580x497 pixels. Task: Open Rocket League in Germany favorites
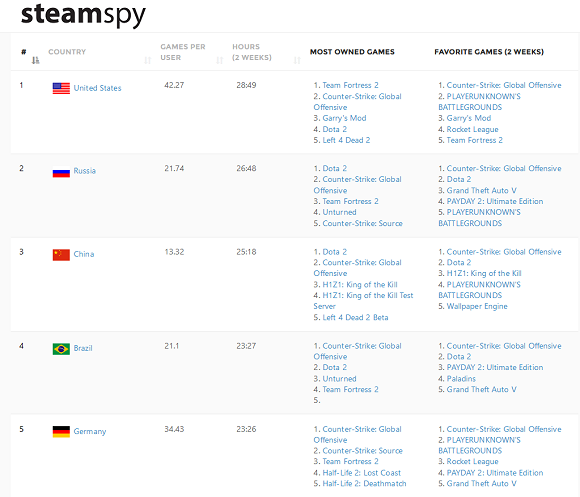[472, 462]
